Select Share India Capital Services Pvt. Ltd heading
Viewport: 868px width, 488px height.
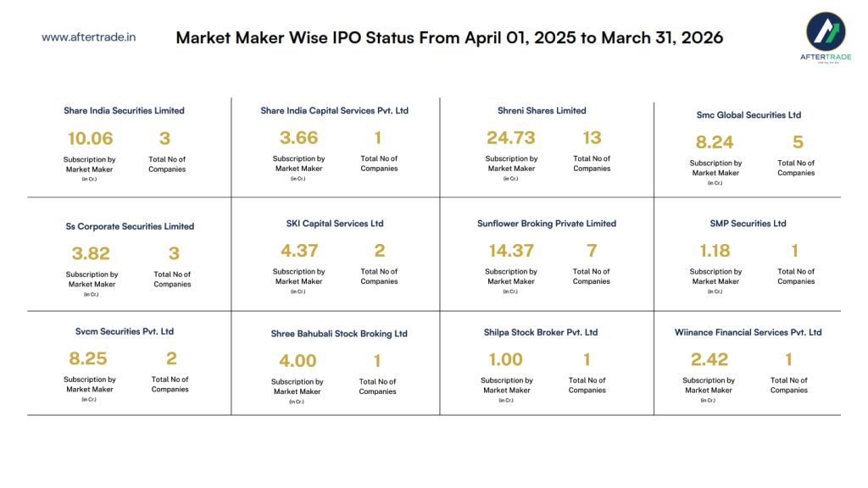pos(334,111)
